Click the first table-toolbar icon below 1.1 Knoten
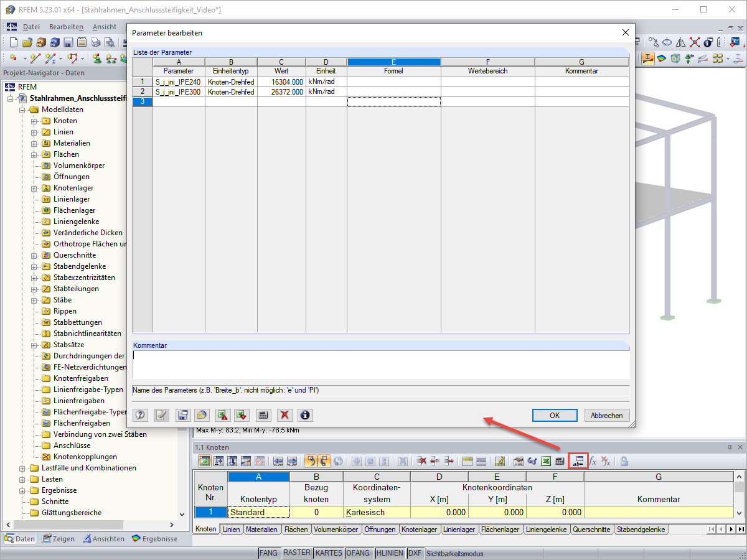This screenshot has height=560, width=747. [204, 461]
